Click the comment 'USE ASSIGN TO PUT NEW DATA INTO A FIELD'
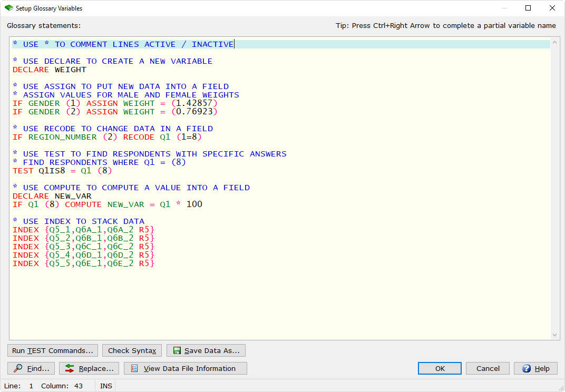 tap(121, 86)
